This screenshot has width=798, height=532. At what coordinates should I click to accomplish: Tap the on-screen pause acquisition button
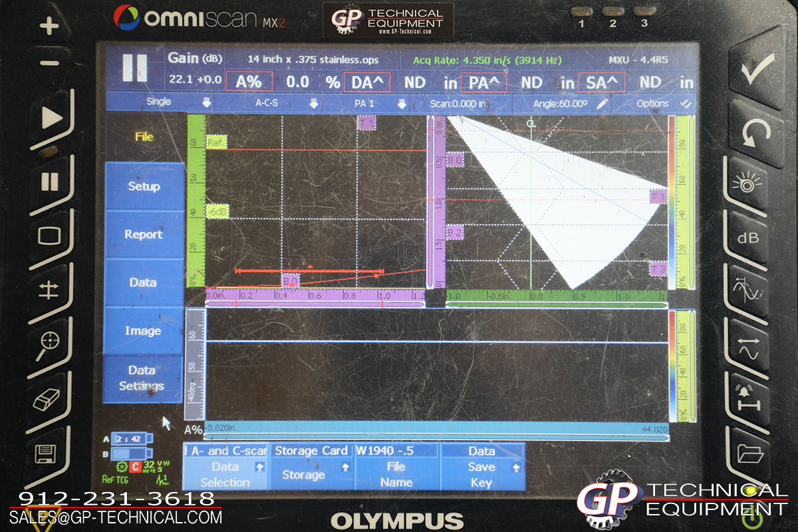pos(134,68)
